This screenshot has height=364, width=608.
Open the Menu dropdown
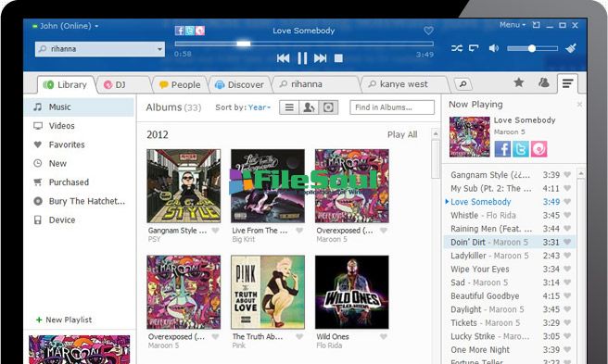(x=513, y=25)
